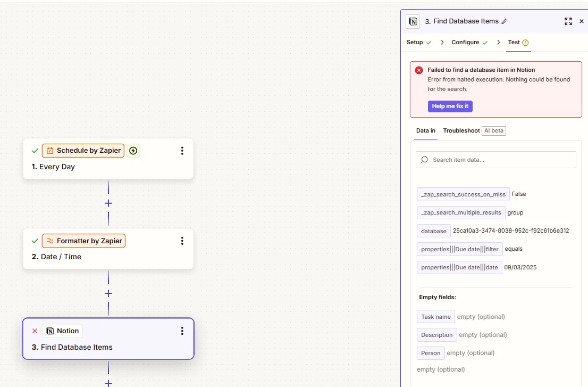Image resolution: width=588 pixels, height=387 pixels.
Task: Click the equals filter value
Action: point(514,249)
